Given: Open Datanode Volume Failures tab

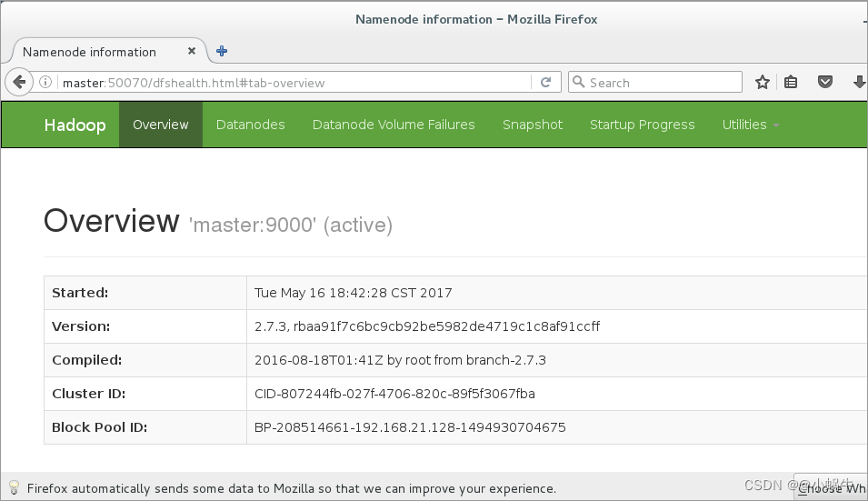Looking at the screenshot, I should 394,125.
